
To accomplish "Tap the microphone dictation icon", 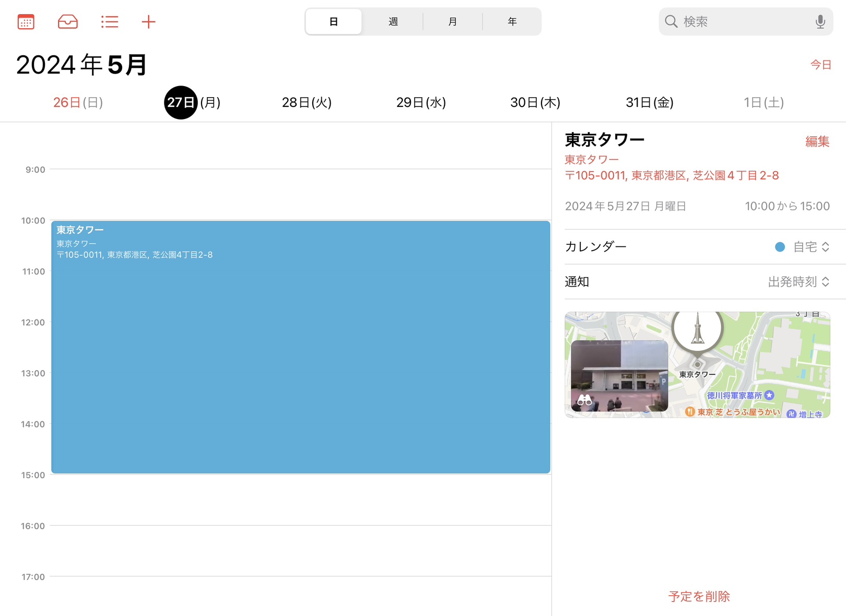I will pos(820,21).
